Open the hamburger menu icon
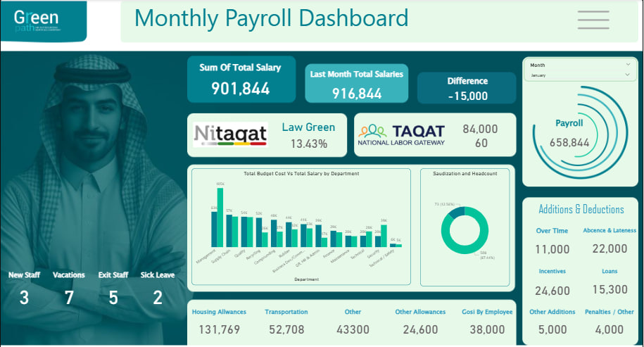644x347 pixels. (593, 20)
